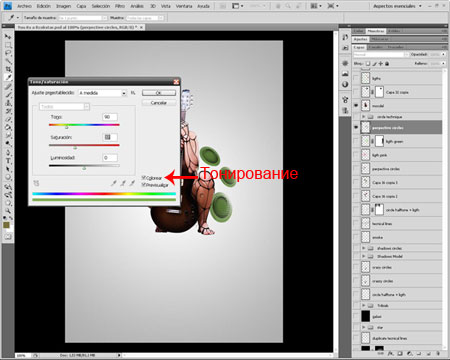
Task: Click the Tono hue slider handle
Action: point(67,127)
